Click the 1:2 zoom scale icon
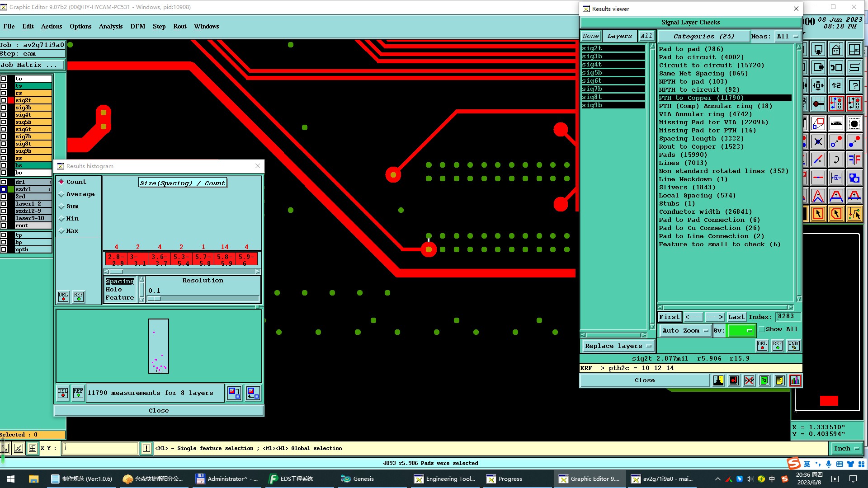 pyautogui.click(x=836, y=85)
